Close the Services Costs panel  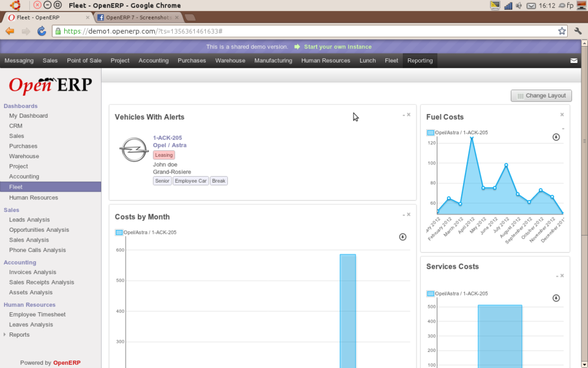point(562,276)
